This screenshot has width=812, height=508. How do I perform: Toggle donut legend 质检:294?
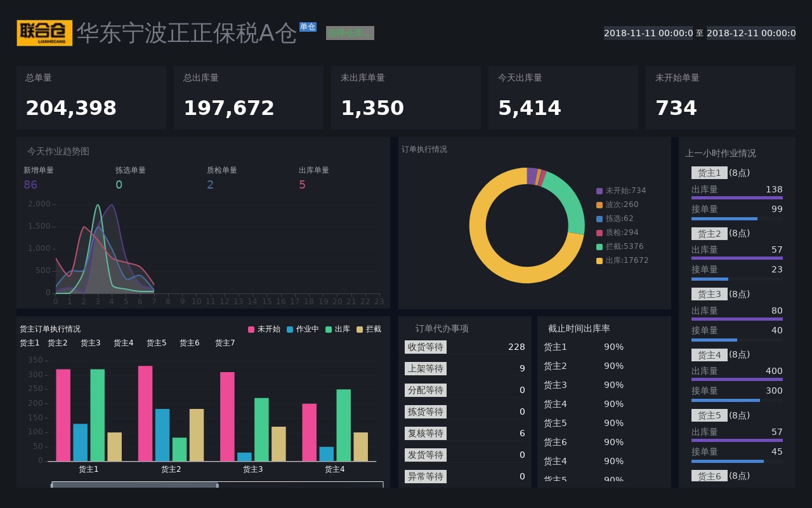617,232
